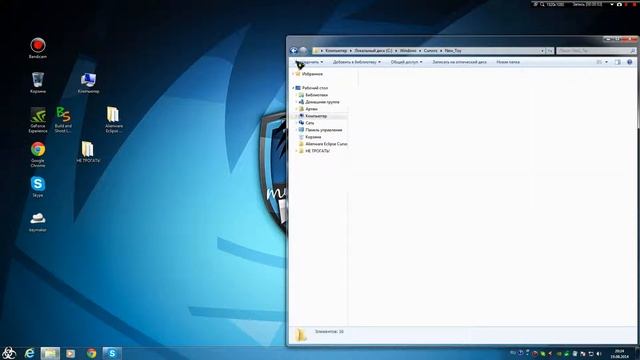Expand the НЕ ТРОГАТЬ! tree node arrow
The image size is (640, 360).
click(x=297, y=151)
